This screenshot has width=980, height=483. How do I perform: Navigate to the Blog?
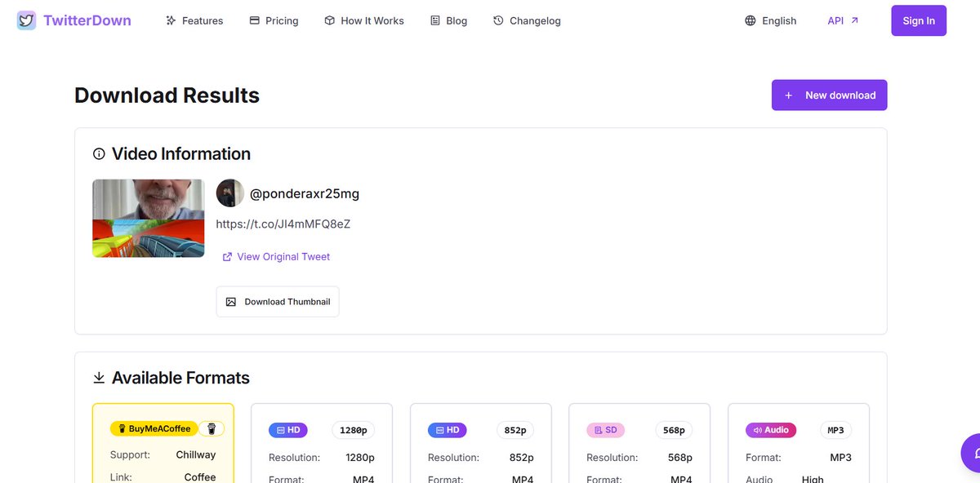(448, 20)
